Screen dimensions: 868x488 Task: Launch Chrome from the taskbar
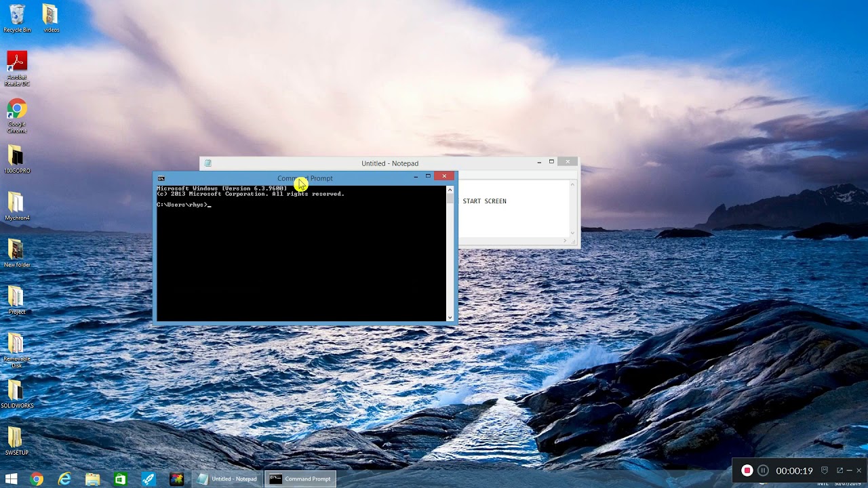coord(37,479)
